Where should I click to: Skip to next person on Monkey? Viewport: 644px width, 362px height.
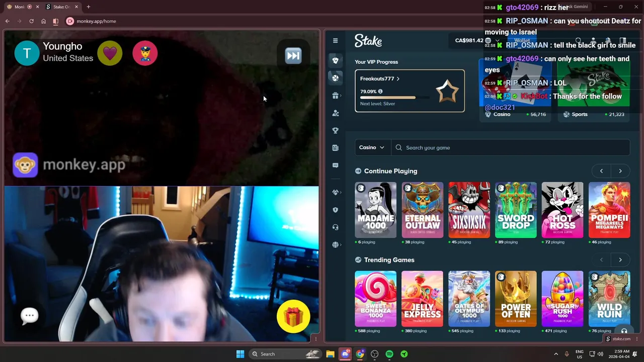(293, 55)
